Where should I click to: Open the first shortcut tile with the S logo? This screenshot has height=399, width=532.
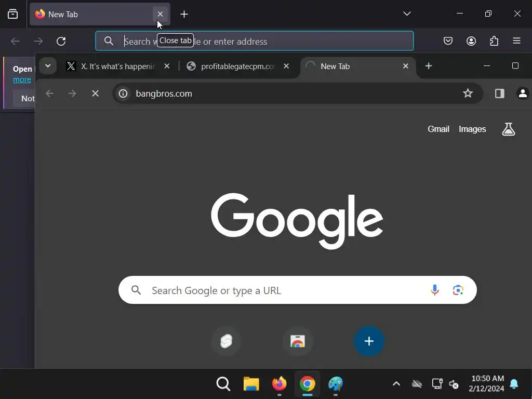(226, 341)
